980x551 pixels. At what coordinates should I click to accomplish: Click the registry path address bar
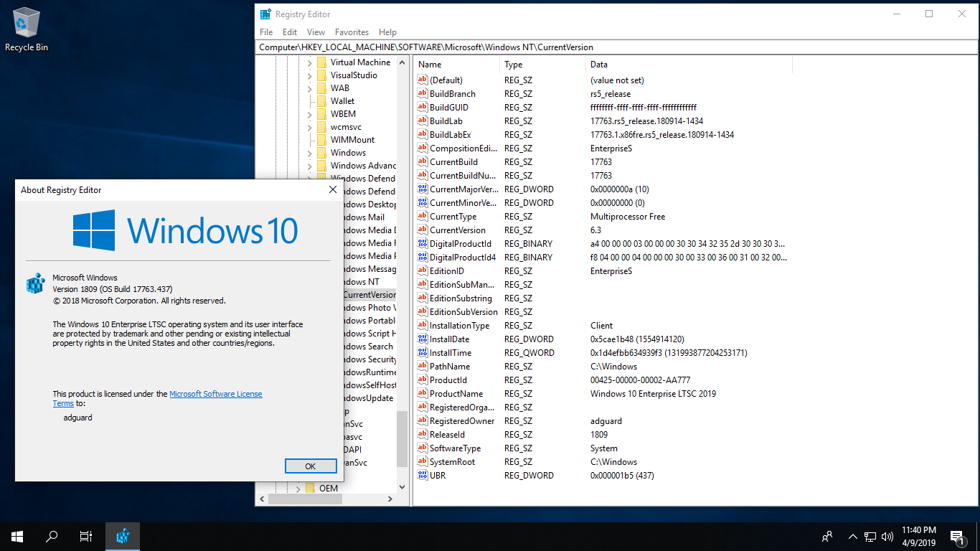[x=616, y=47]
